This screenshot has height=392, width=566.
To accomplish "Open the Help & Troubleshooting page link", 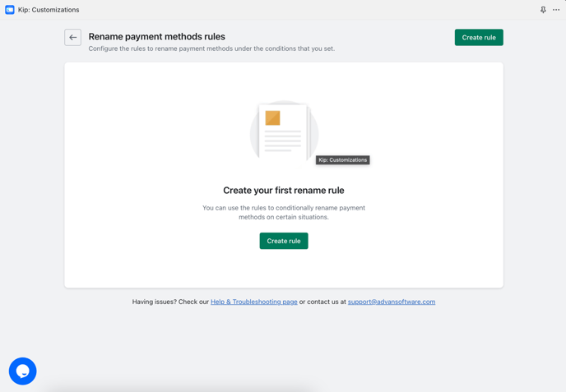I will pos(254,302).
